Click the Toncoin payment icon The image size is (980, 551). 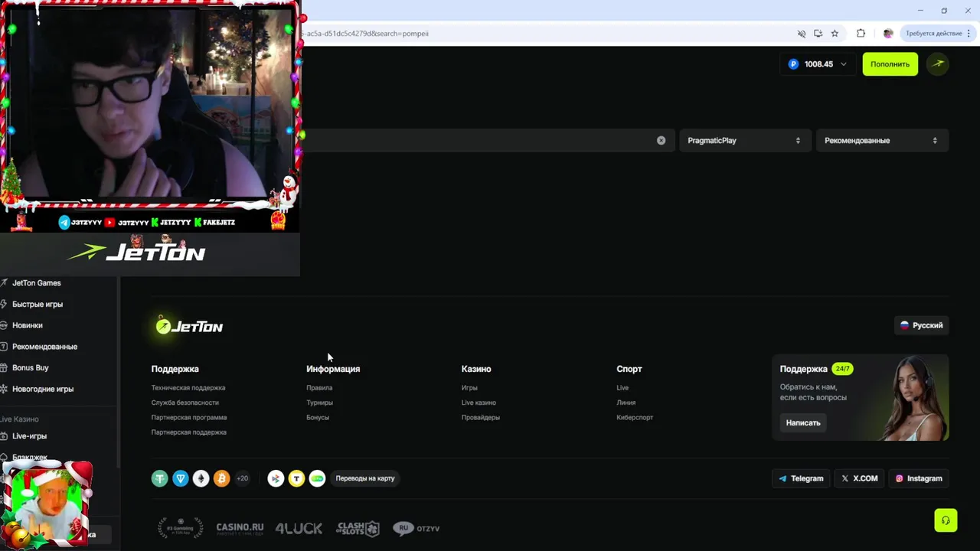click(x=180, y=478)
